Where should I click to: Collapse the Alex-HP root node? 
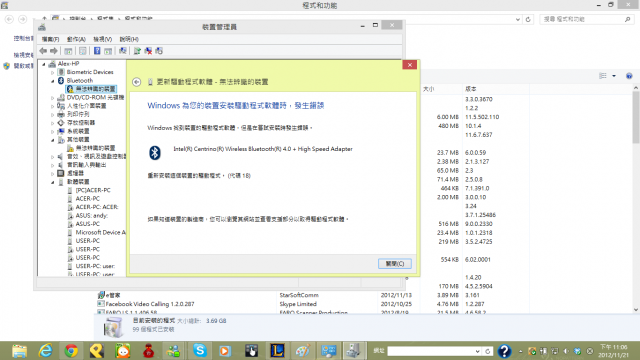pyautogui.click(x=44, y=64)
